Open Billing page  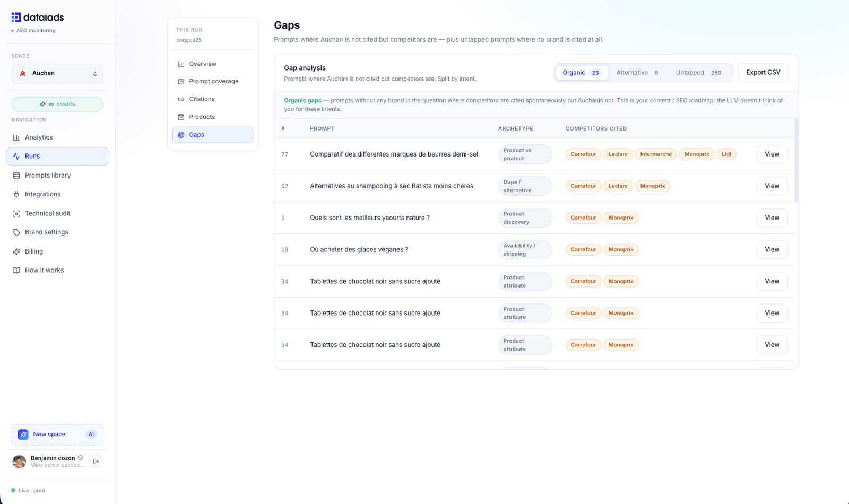coord(57,251)
